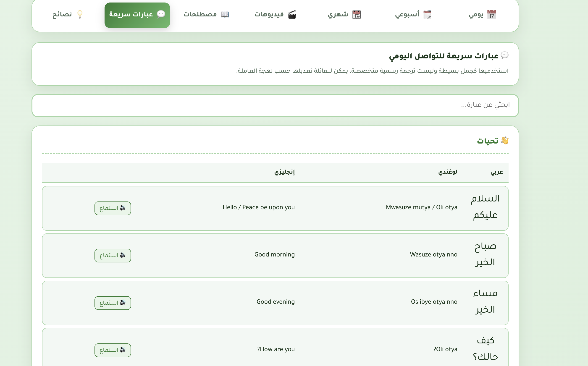Click the Arabic phrase السلام عليكم

click(485, 207)
